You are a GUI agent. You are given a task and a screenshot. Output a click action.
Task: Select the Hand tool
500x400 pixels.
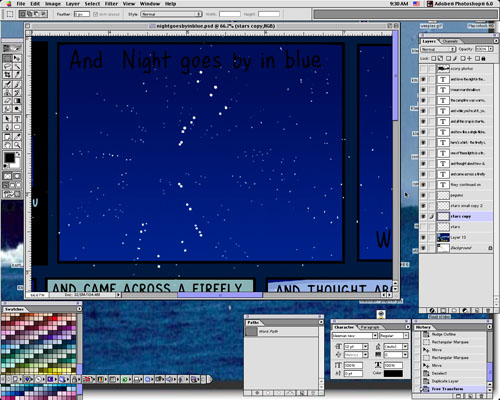coord(7,145)
